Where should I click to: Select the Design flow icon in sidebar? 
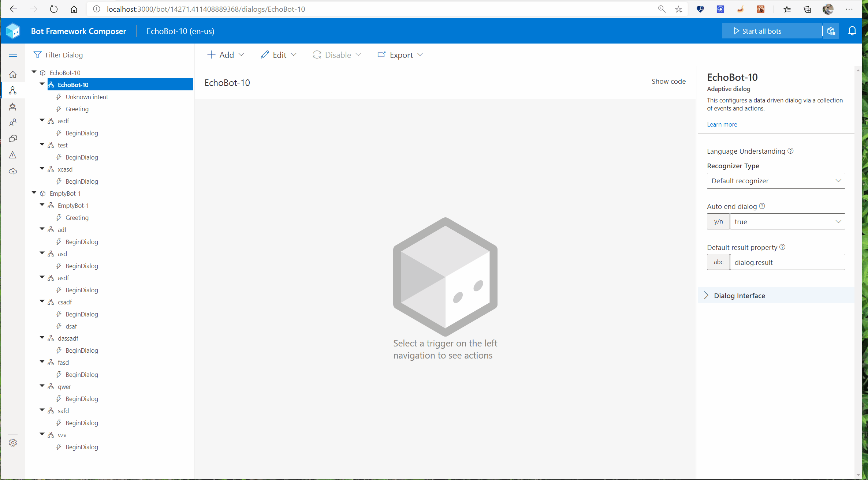pos(13,90)
